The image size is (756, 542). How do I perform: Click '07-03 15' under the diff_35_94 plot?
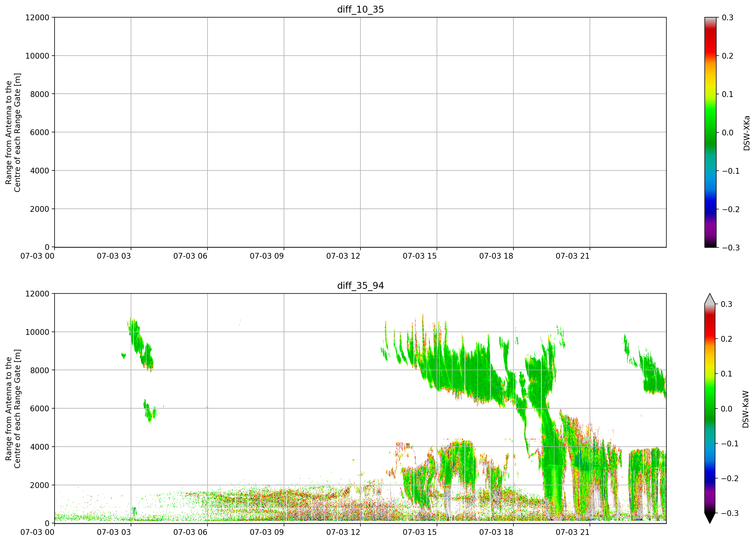pyautogui.click(x=420, y=532)
